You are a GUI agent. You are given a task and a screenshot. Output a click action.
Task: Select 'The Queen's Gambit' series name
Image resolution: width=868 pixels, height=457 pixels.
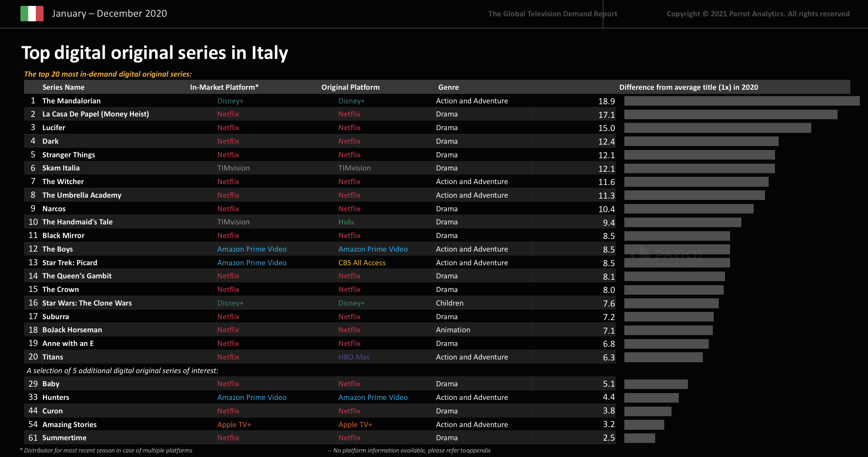pos(77,276)
